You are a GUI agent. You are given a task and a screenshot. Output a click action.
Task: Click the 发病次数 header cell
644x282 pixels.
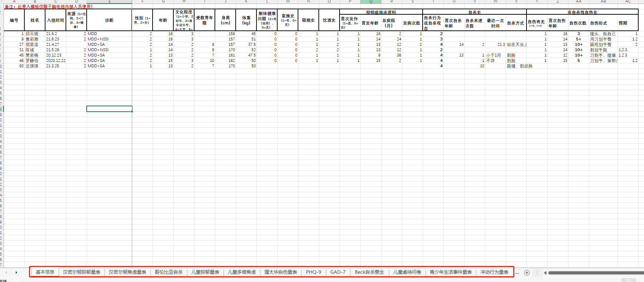coord(412,23)
